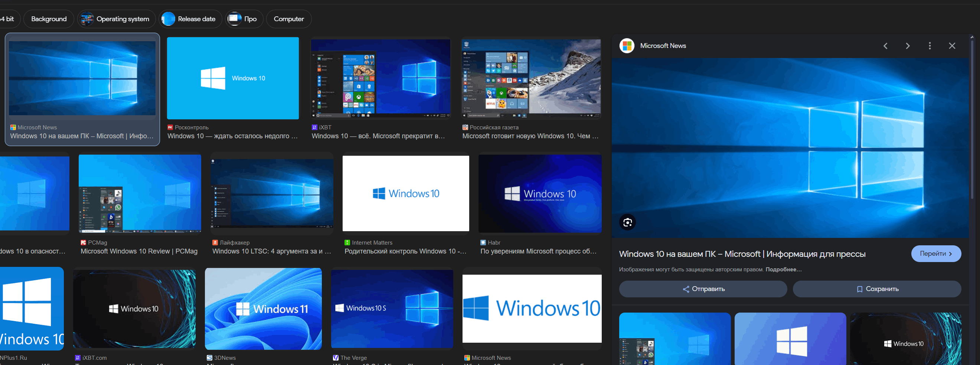Click 'Microsoft News' source name in preview header

click(663, 46)
